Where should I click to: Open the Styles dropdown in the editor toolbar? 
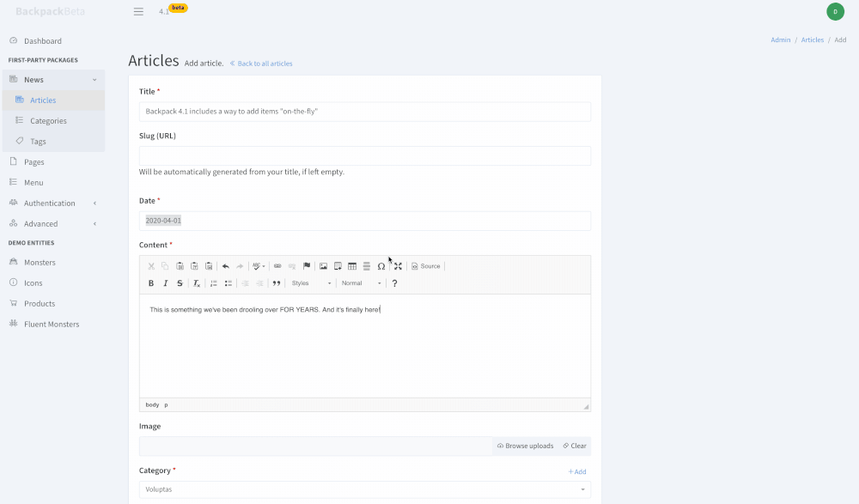tap(314, 282)
